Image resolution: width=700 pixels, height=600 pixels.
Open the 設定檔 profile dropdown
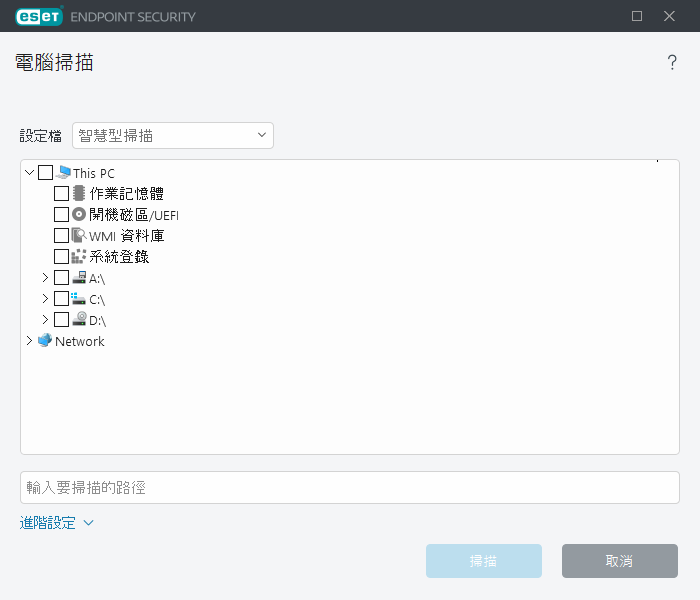tap(173, 135)
